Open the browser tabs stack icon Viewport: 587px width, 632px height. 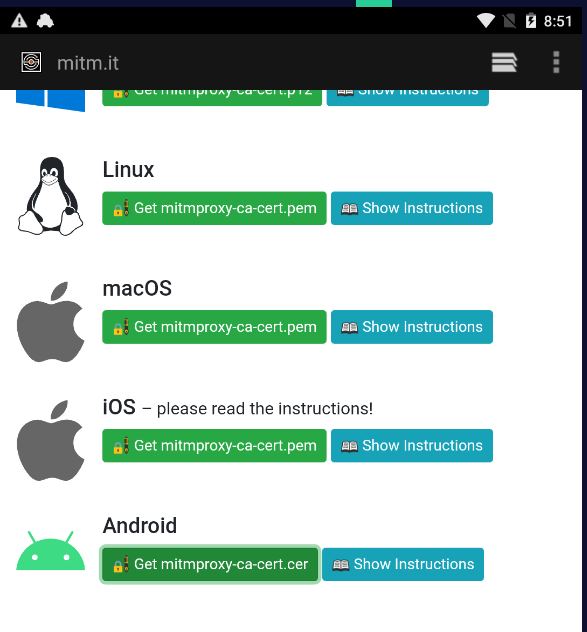(504, 62)
